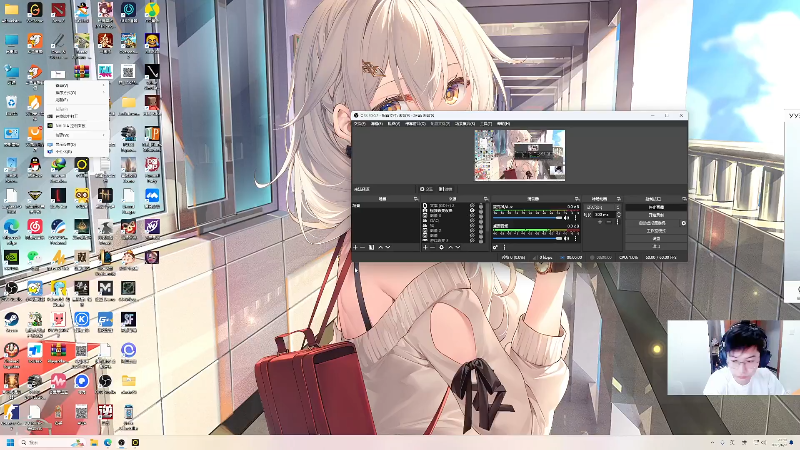The height and width of the screenshot is (450, 800).
Task: Open Help menu in OBS menu bar
Action: (x=504, y=123)
